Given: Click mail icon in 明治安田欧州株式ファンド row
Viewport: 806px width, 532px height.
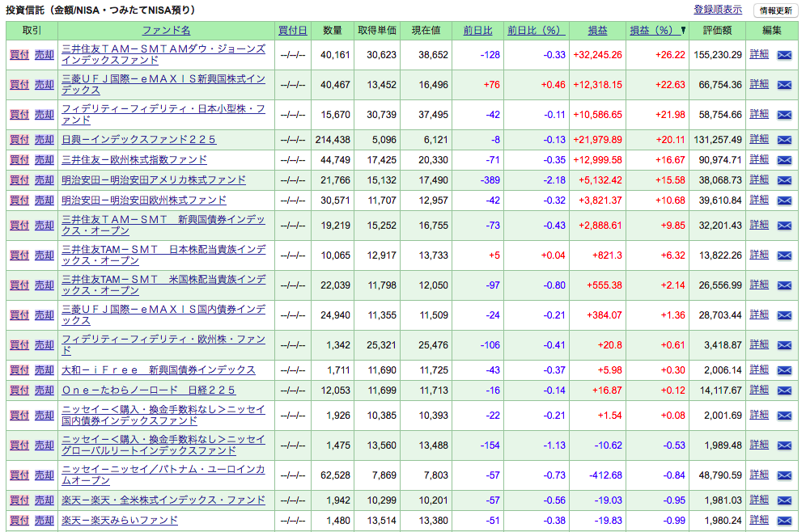Looking at the screenshot, I should (784, 201).
